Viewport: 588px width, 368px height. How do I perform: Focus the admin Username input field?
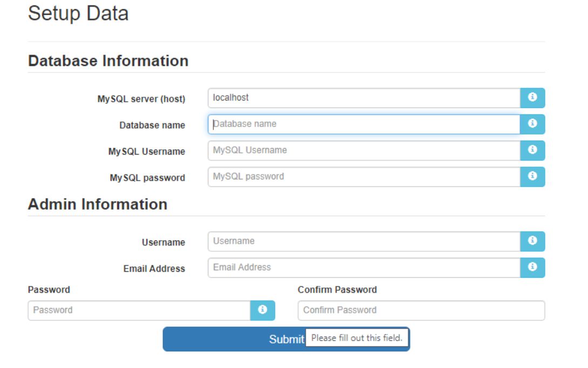(364, 241)
